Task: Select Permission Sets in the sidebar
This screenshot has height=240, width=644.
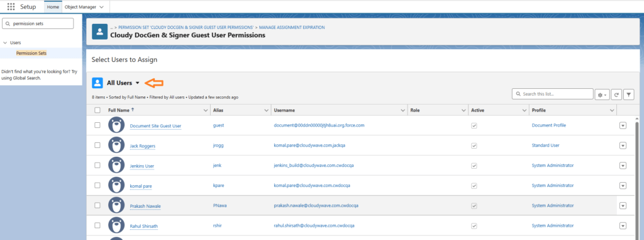Action: click(x=31, y=53)
